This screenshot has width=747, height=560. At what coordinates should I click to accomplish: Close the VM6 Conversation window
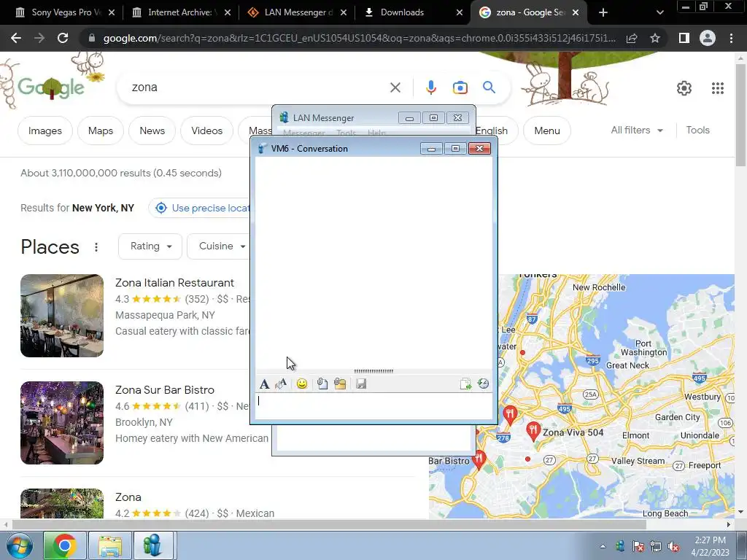[x=480, y=149]
